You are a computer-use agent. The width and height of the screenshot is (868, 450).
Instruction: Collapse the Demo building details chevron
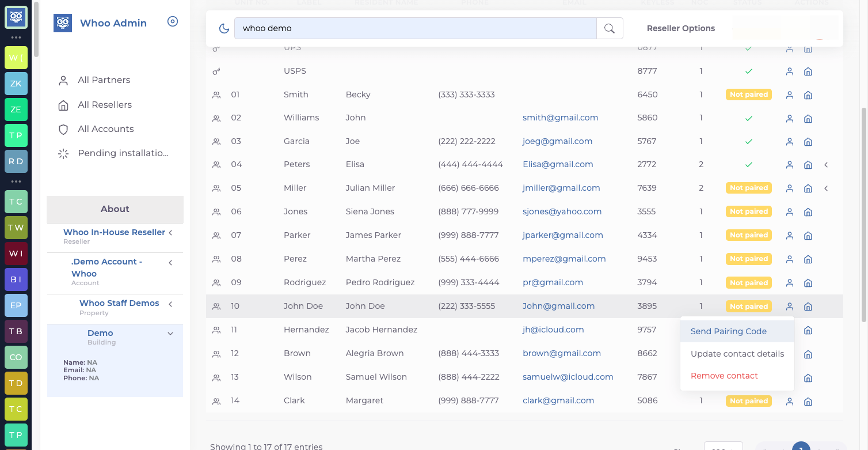click(170, 334)
